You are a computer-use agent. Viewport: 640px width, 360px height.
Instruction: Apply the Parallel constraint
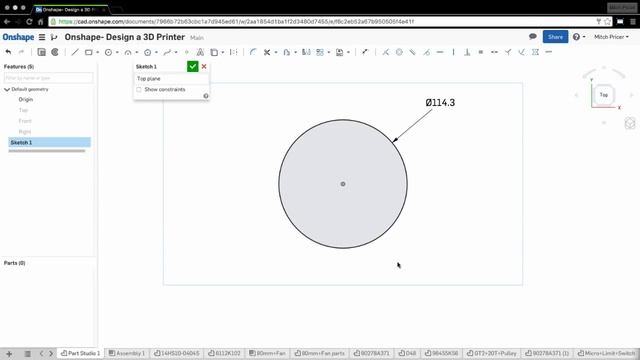pyautogui.click(x=413, y=52)
